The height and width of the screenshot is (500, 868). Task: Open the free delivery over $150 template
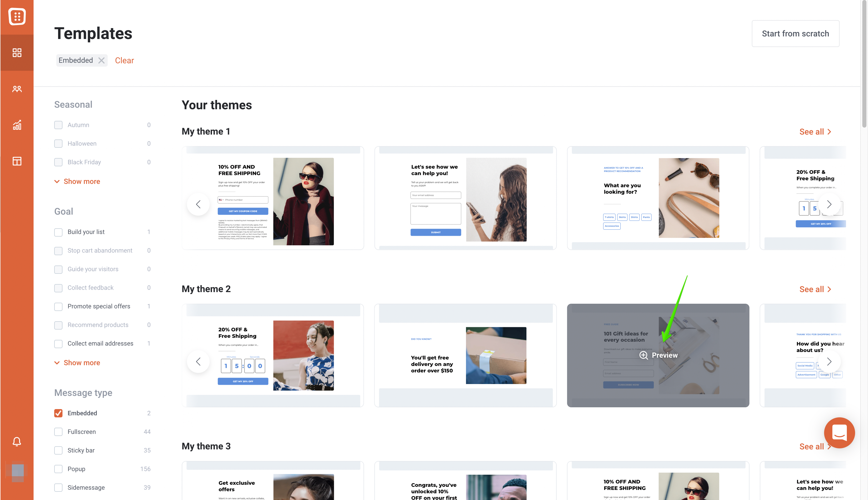pos(465,355)
